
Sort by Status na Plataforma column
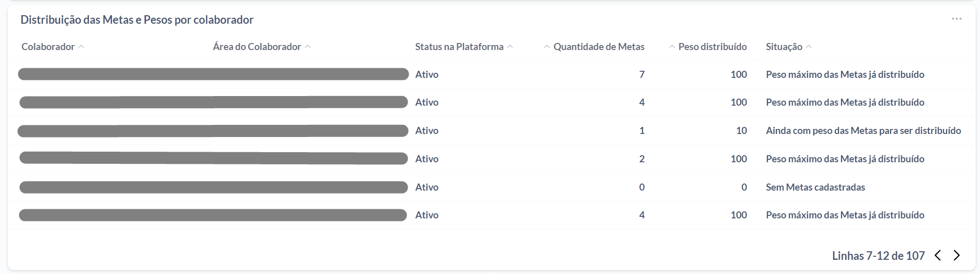pos(459,47)
